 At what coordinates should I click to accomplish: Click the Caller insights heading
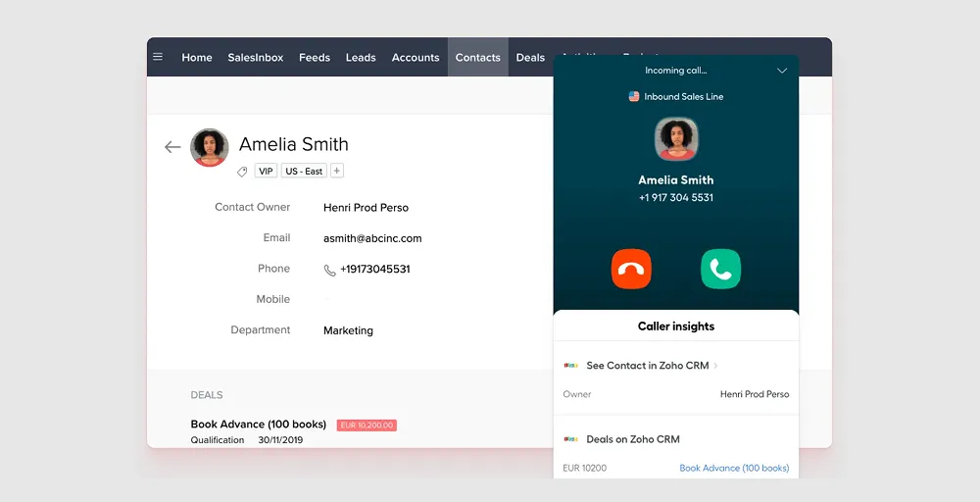coord(676,326)
